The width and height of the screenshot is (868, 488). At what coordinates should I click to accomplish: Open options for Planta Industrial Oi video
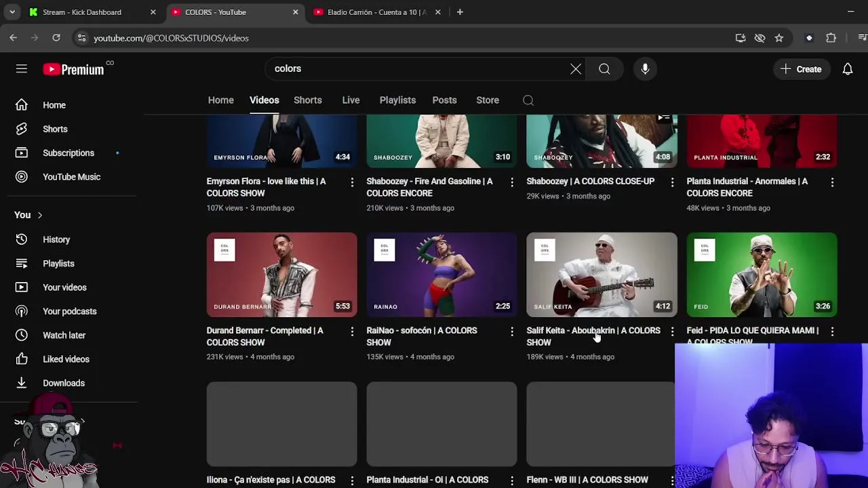click(x=512, y=480)
